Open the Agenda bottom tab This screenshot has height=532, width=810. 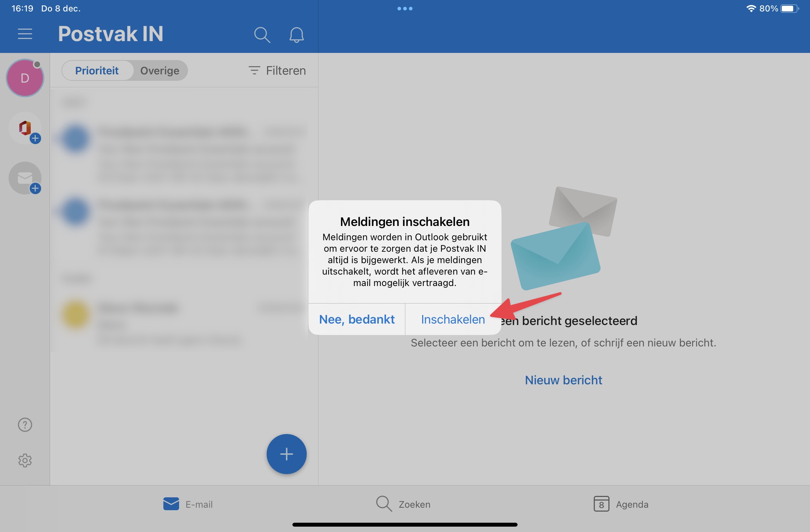point(621,504)
